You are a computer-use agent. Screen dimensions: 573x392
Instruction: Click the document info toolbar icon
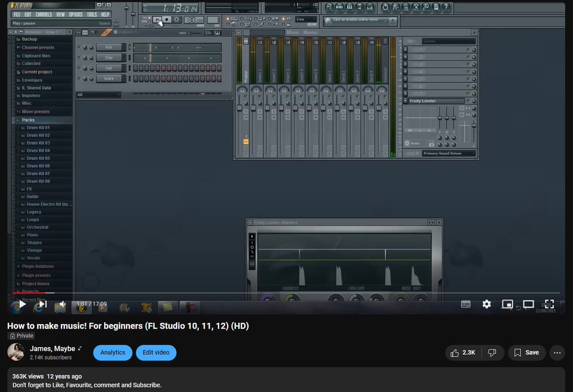pyautogui.click(x=436, y=7)
